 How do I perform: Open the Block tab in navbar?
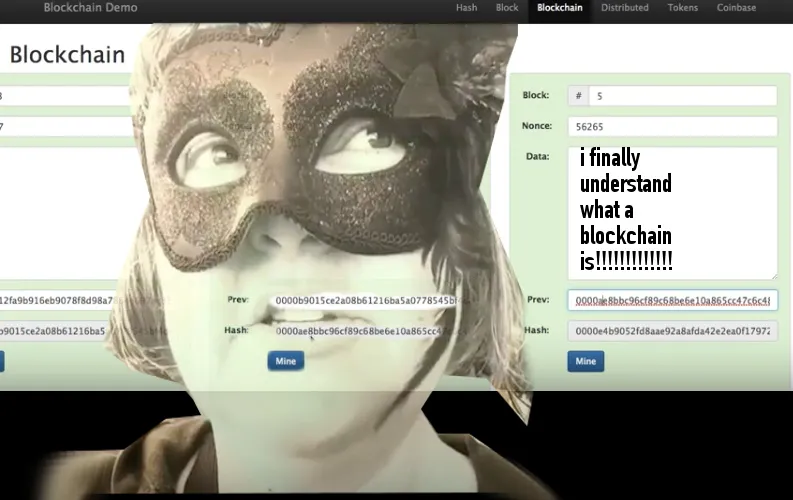(x=507, y=8)
